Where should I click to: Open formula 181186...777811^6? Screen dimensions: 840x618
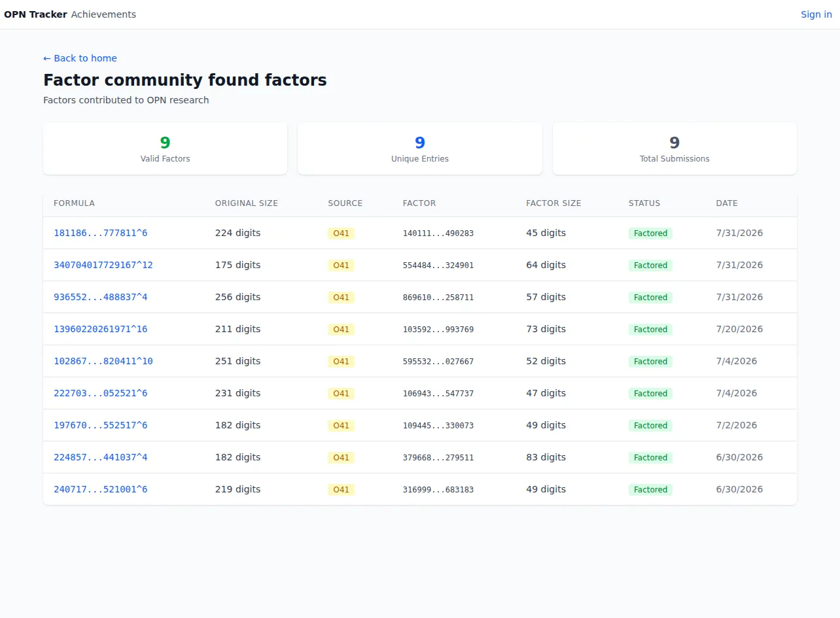[101, 233]
